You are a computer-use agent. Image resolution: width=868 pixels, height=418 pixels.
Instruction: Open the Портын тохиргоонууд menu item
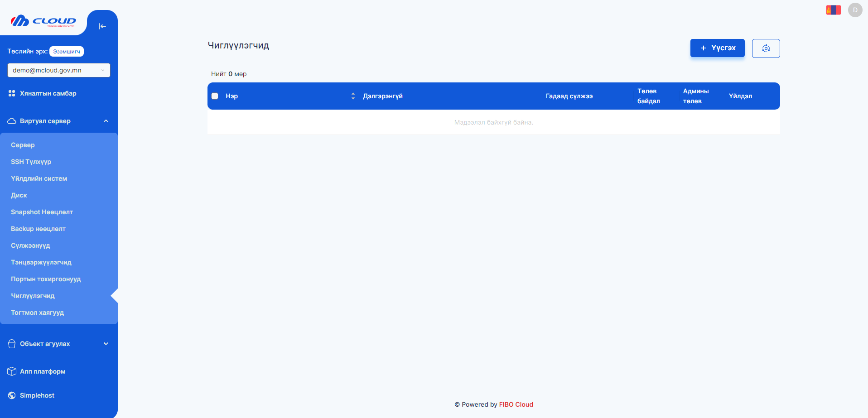[46, 279]
